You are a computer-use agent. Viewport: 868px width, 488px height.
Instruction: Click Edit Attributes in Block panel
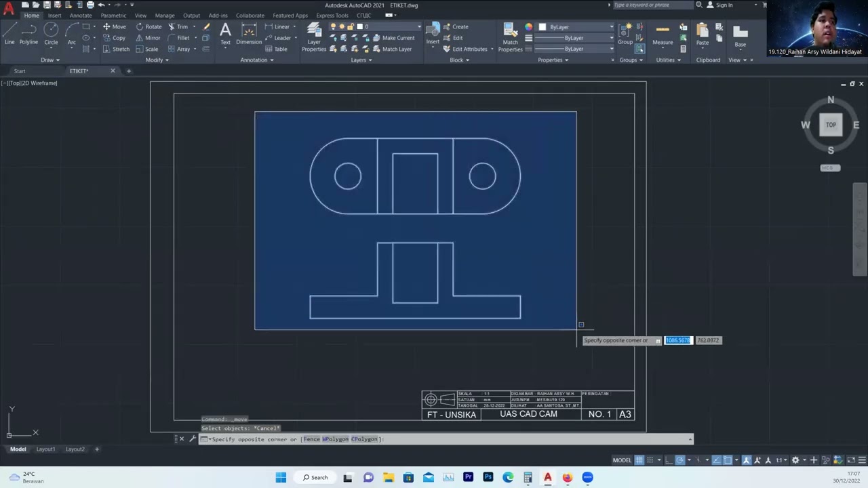tap(466, 49)
